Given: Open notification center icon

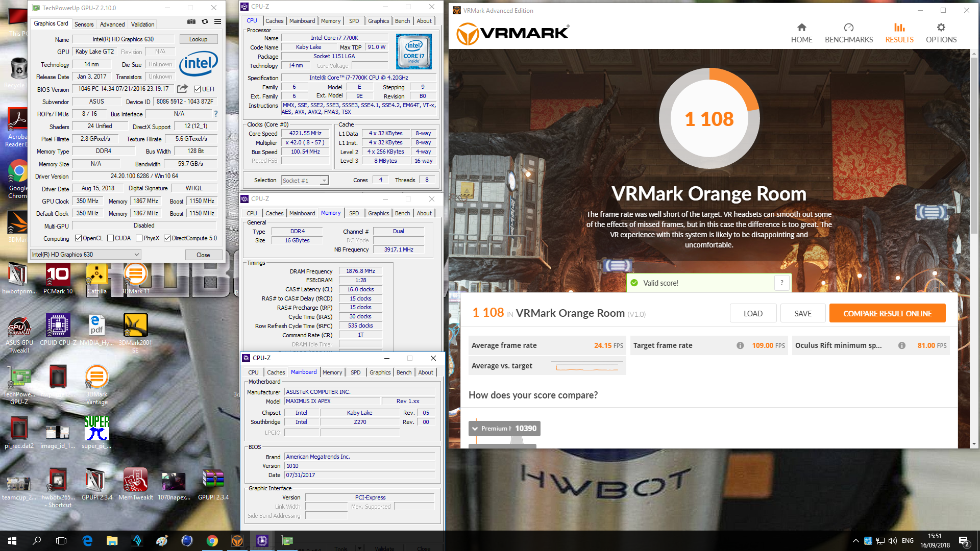Looking at the screenshot, I should [x=964, y=541].
